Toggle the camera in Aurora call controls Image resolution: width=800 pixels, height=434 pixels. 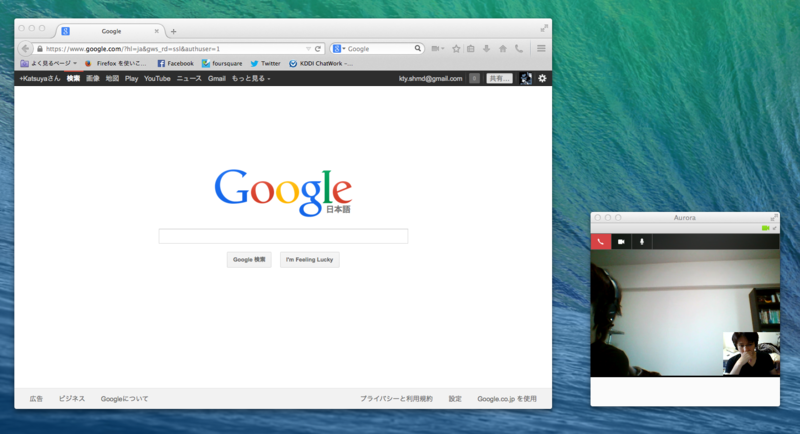[x=621, y=242]
